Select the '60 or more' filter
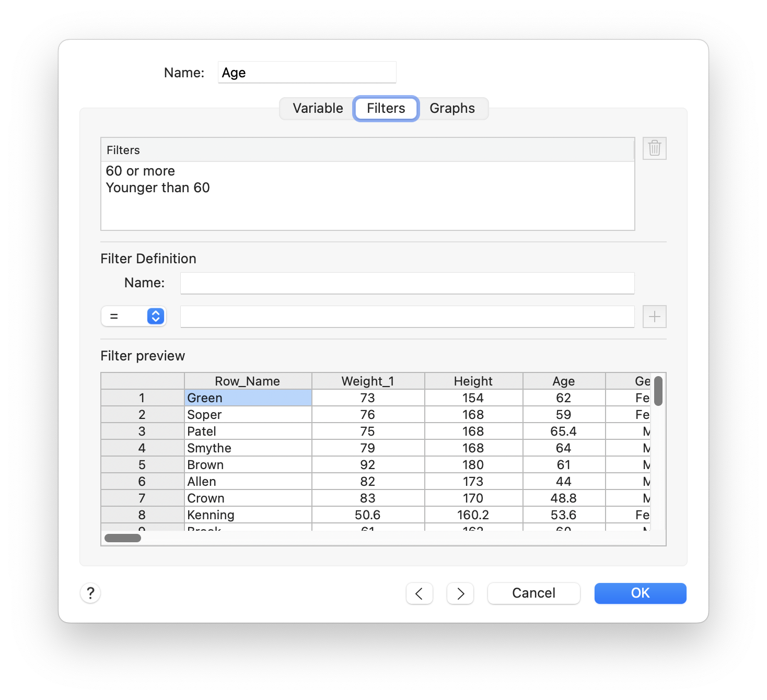Screen dimensions: 767x700 click(x=140, y=170)
